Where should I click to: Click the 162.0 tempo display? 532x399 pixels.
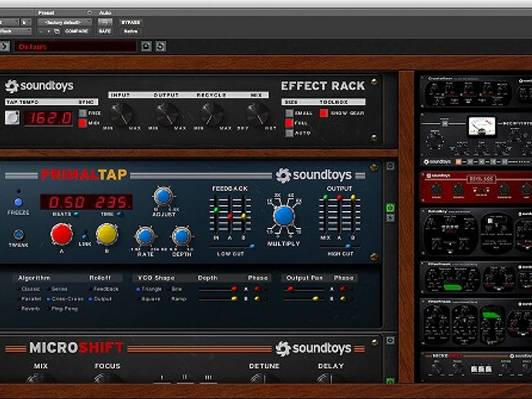(x=49, y=118)
